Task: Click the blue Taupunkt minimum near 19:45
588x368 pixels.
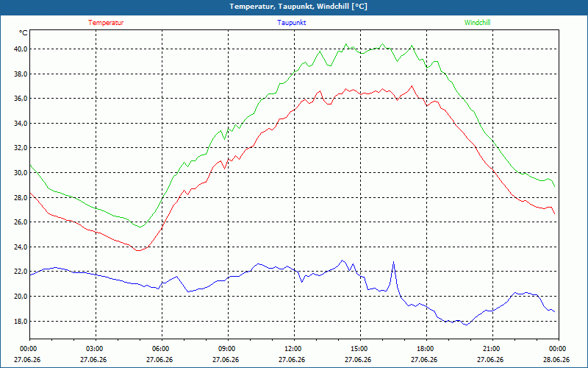Action: tap(466, 325)
